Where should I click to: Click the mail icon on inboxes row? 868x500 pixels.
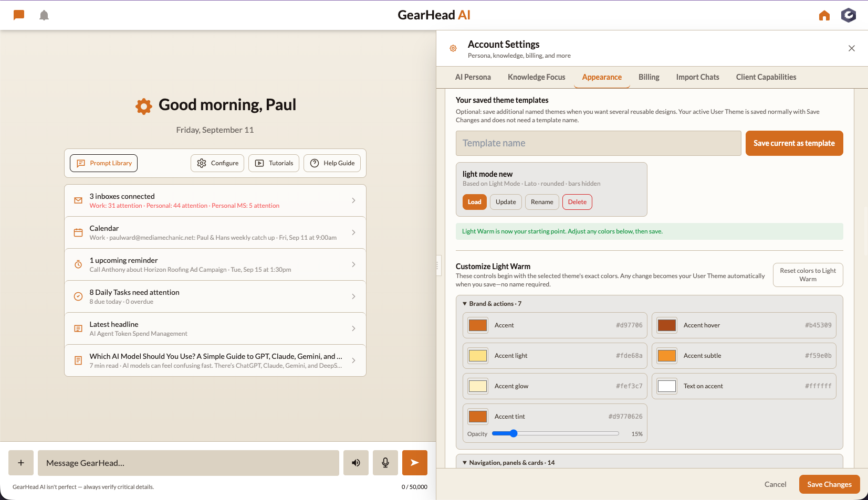(x=78, y=200)
